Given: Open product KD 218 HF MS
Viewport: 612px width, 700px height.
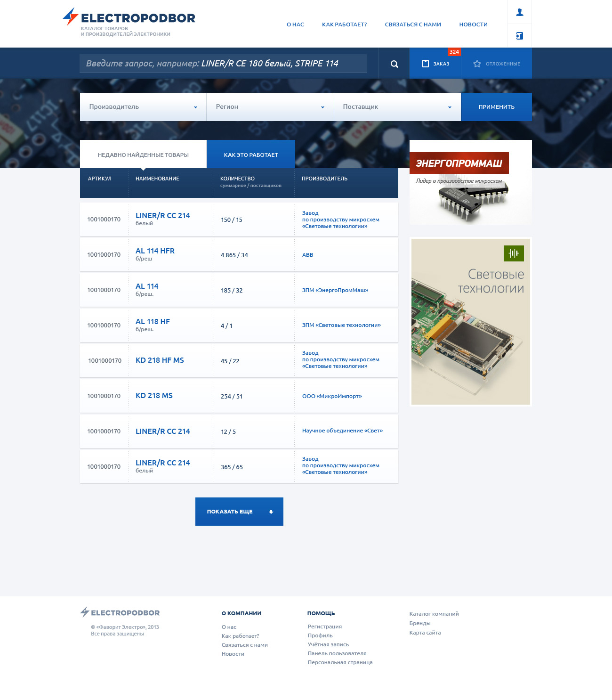Looking at the screenshot, I should 160,360.
